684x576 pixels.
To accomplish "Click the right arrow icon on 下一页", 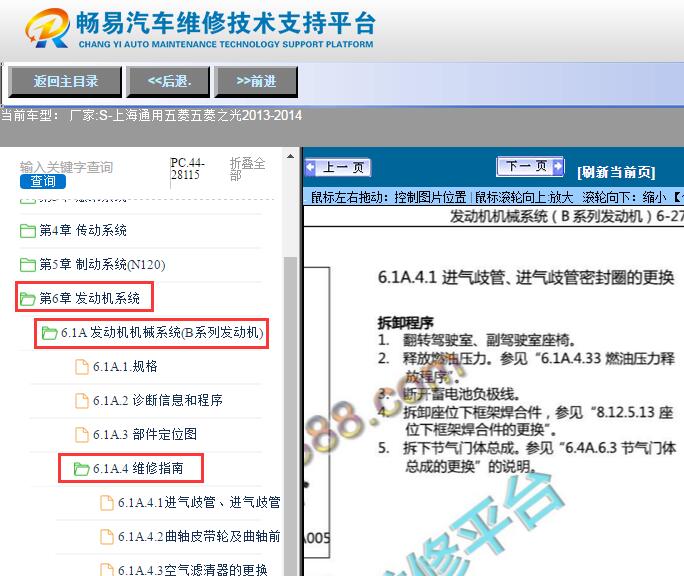I will [x=557, y=166].
